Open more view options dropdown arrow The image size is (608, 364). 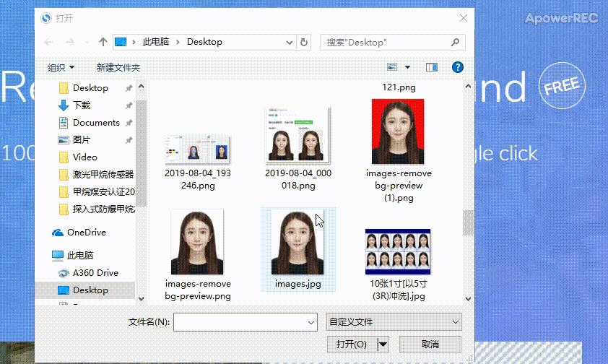(407, 67)
